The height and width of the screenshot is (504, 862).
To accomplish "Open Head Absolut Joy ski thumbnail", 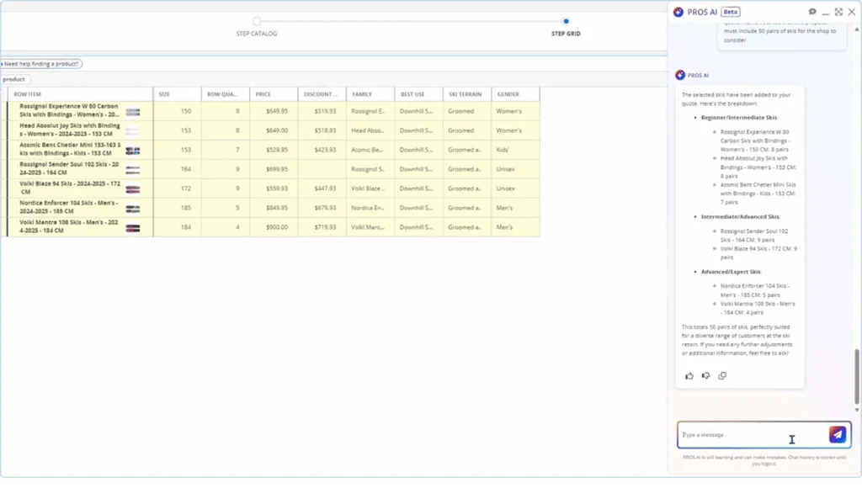I will pos(132,130).
